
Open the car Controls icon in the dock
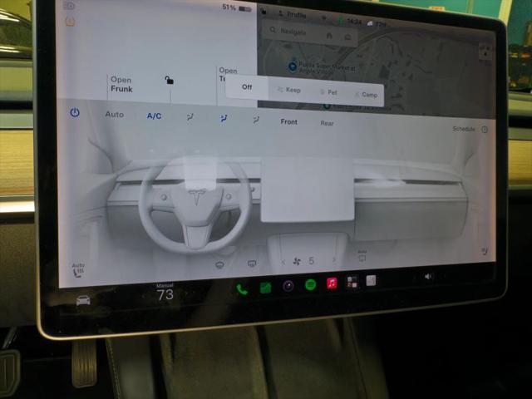coord(83,300)
